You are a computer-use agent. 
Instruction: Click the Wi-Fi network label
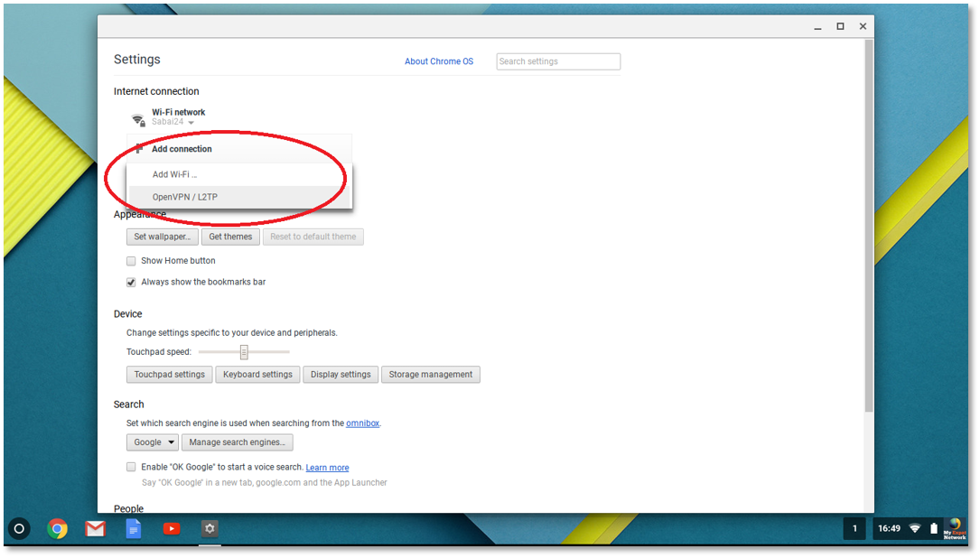tap(178, 113)
